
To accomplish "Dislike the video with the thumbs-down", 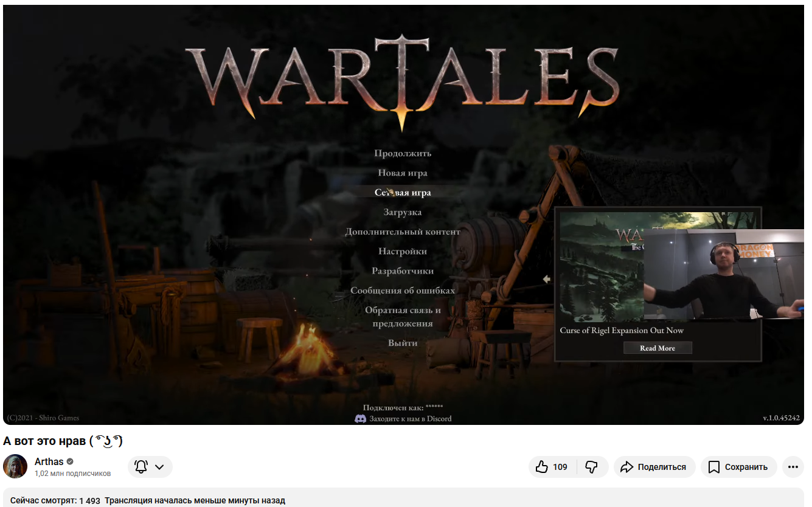I will [592, 467].
